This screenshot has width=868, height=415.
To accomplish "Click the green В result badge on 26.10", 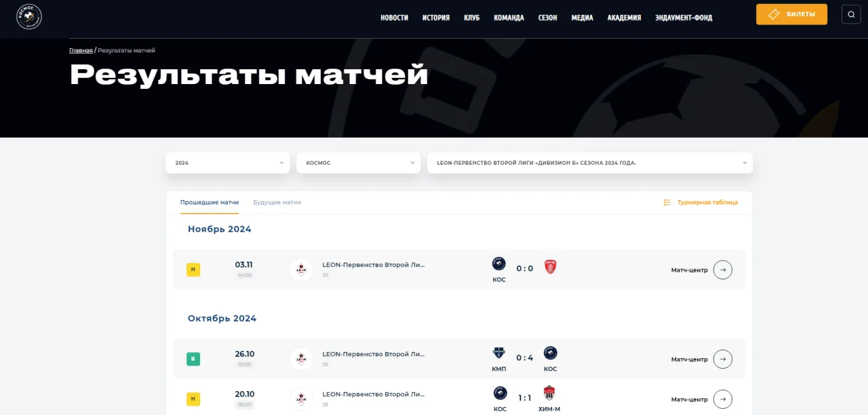I will point(193,359).
